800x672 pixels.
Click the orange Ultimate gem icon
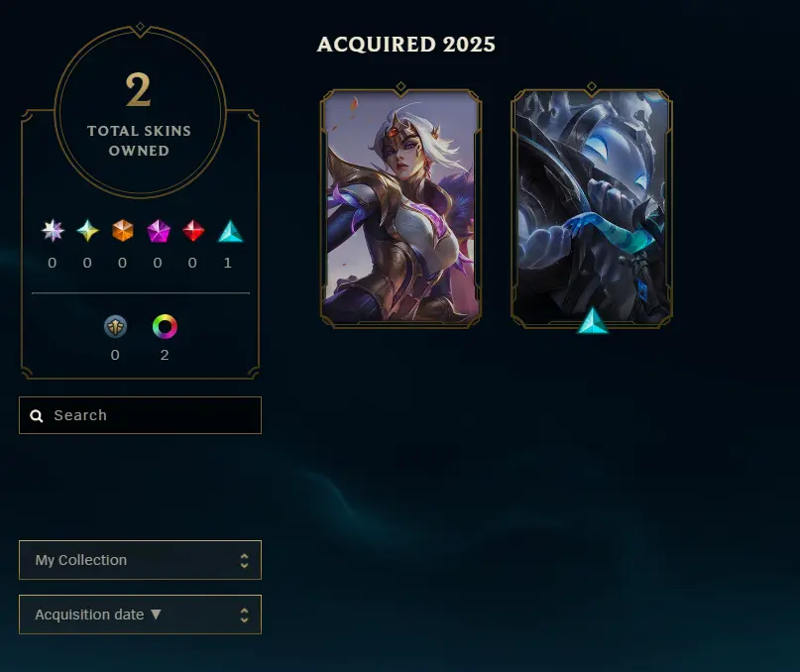pos(123,231)
